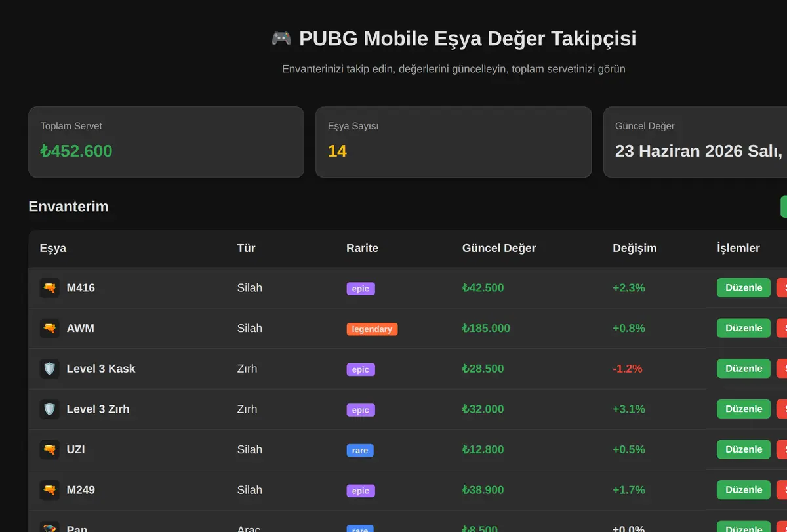The height and width of the screenshot is (532, 787).
Task: Click the Güncel Değer column header
Action: click(499, 248)
